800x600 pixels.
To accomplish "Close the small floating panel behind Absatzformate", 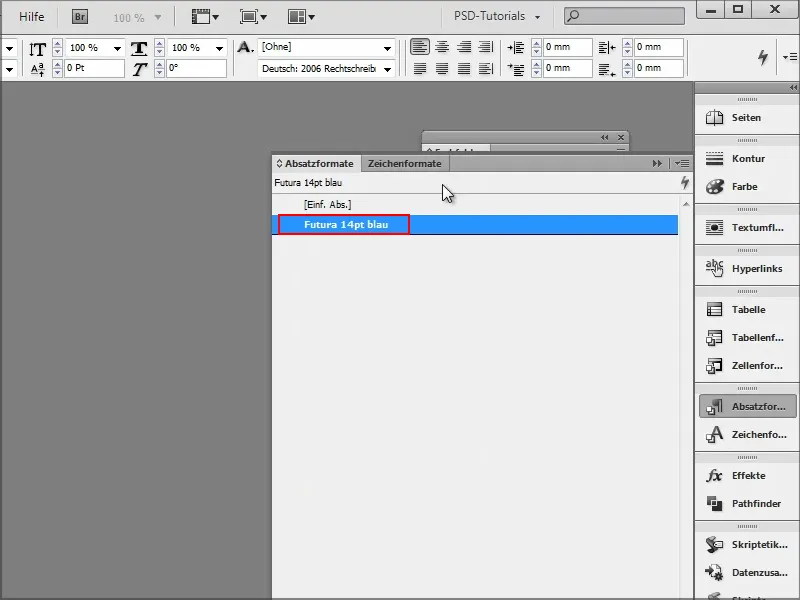I will 620,137.
